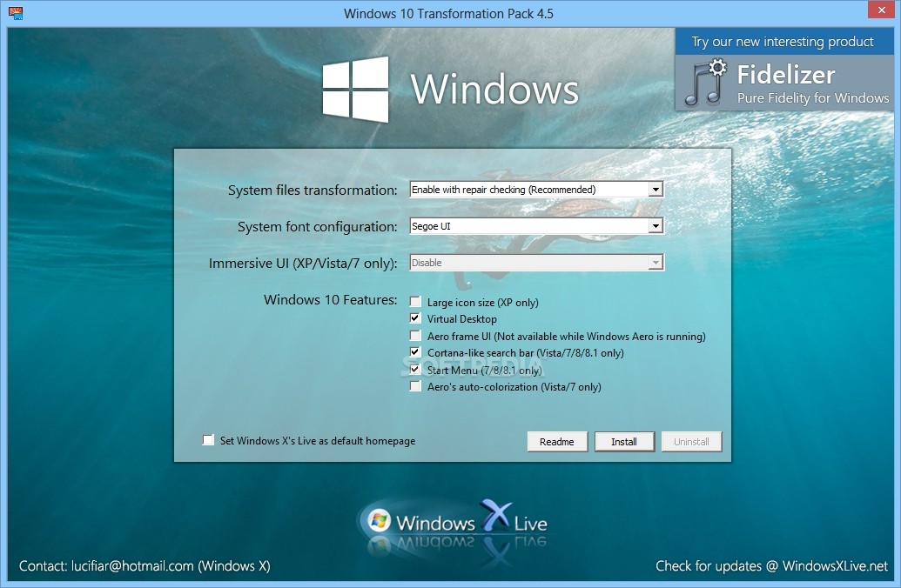The width and height of the screenshot is (901, 588).
Task: Disable the Start Menu feature
Action: pos(415,369)
